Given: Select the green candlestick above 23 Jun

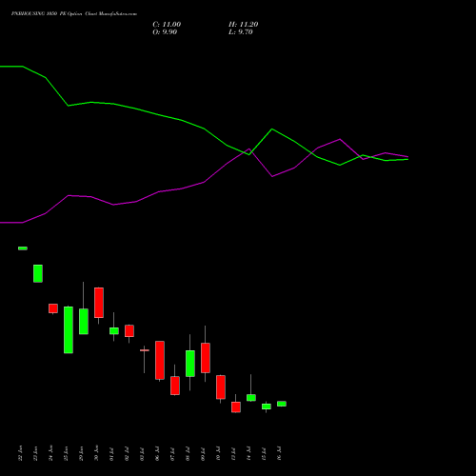Looking at the screenshot, I should 38,273.
